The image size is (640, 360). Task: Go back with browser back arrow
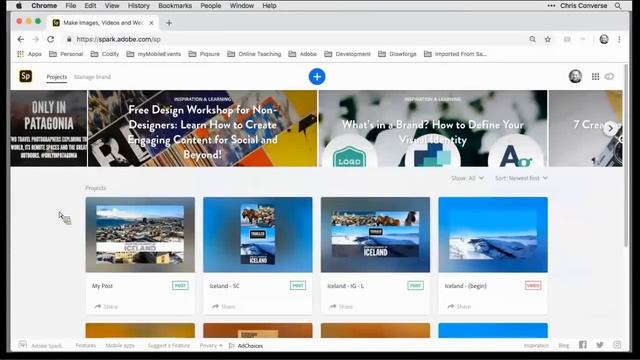(21, 39)
